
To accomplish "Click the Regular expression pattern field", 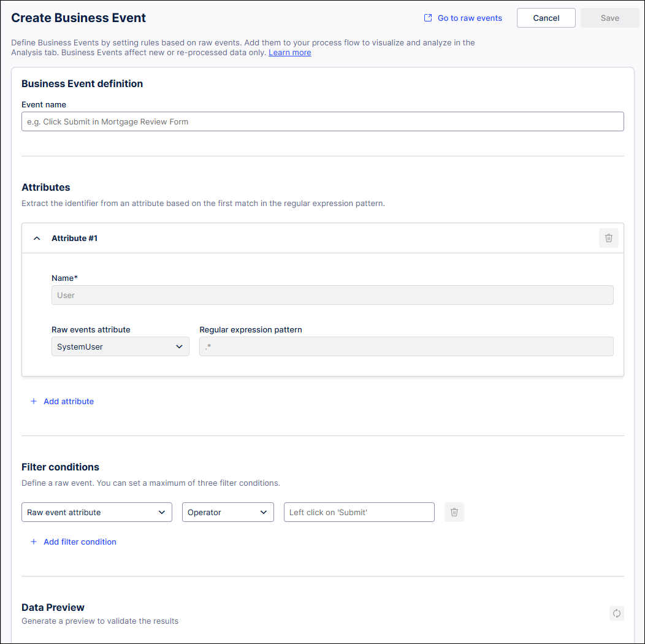I will pyautogui.click(x=406, y=347).
